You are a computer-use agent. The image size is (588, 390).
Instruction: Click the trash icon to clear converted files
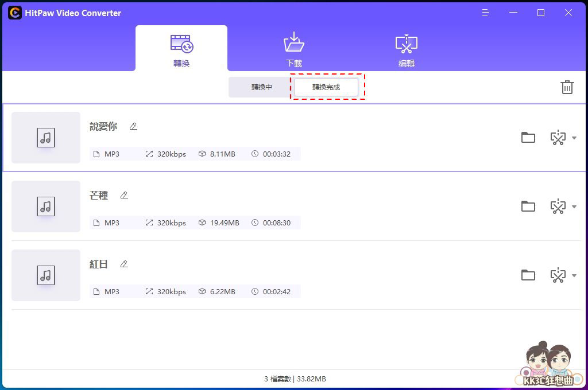pyautogui.click(x=567, y=87)
